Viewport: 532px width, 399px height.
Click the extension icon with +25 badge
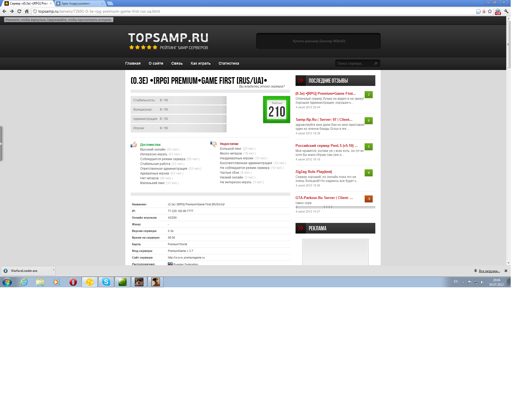point(498,12)
